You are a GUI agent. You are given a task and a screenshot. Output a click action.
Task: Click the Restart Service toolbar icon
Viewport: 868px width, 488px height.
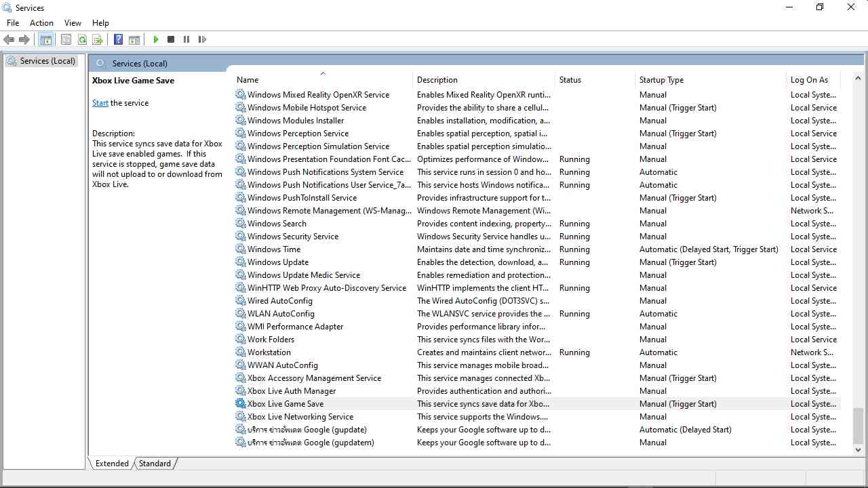click(202, 39)
